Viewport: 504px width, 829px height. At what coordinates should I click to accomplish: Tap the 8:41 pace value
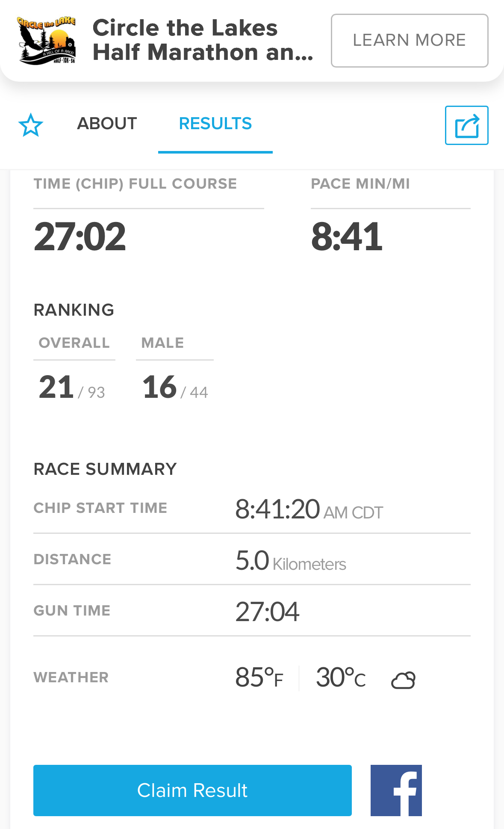click(x=347, y=237)
